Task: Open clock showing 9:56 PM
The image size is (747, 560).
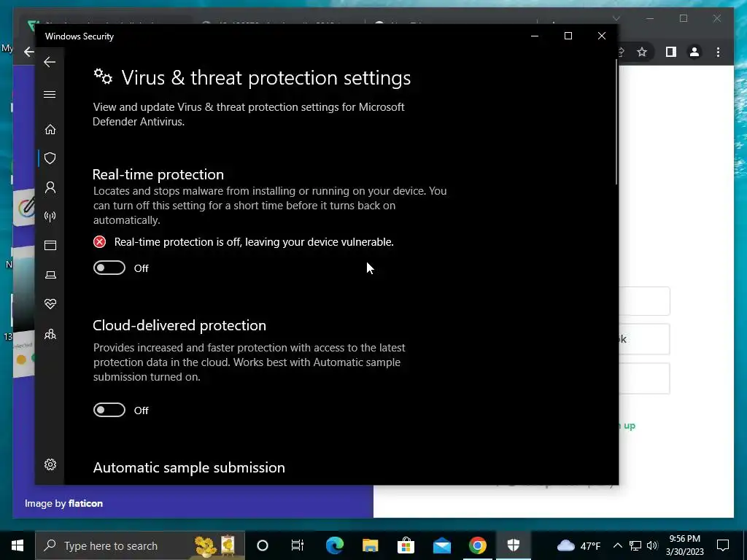Action: click(684, 545)
